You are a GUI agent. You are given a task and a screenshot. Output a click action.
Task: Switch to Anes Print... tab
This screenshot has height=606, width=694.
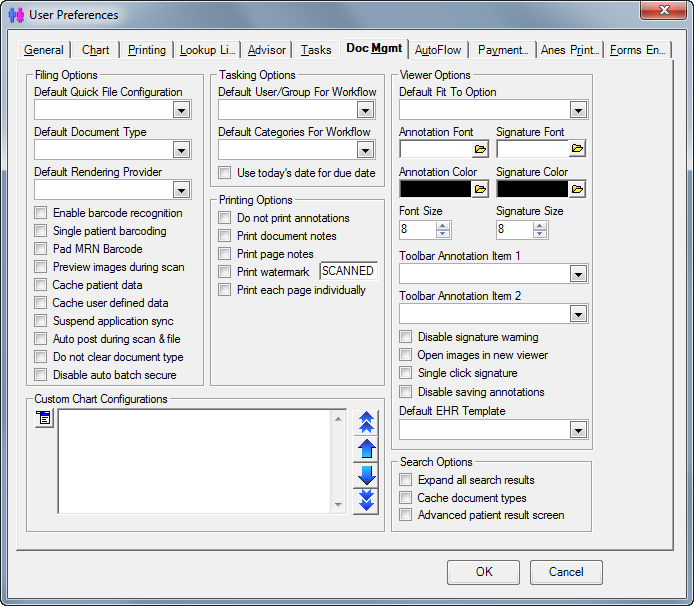click(x=570, y=50)
